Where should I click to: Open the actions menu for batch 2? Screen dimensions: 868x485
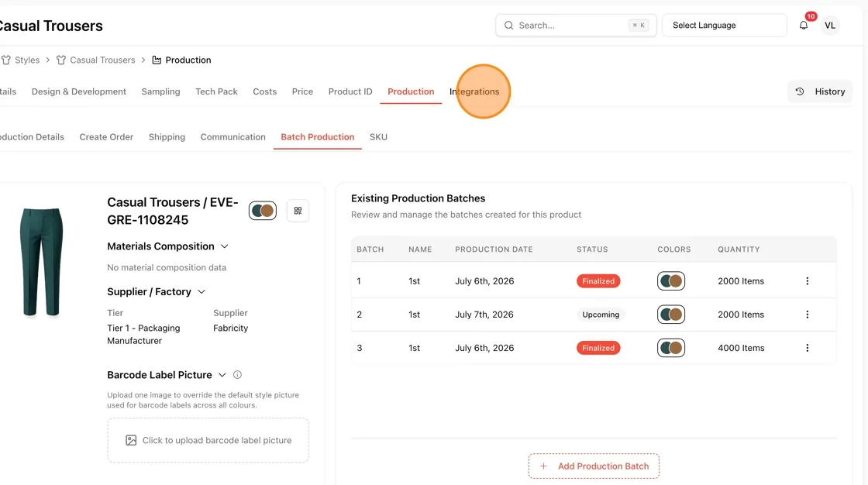coord(807,315)
